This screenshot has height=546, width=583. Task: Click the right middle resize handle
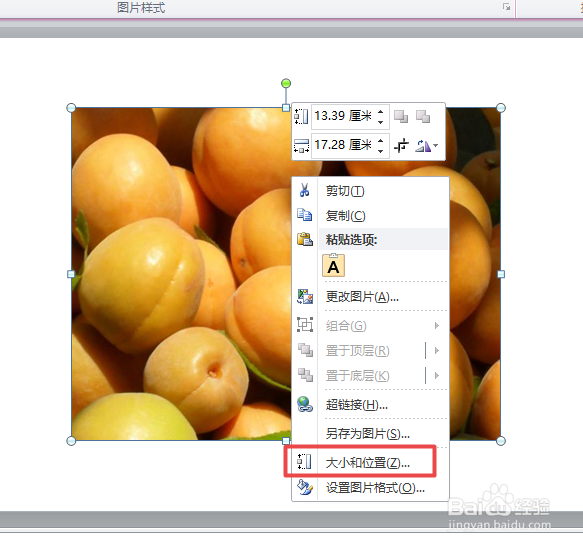(501, 274)
